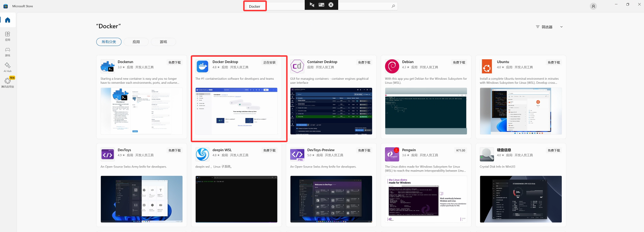
Task: Open the Ubuntu screenshot thumbnail
Action: [x=521, y=111]
